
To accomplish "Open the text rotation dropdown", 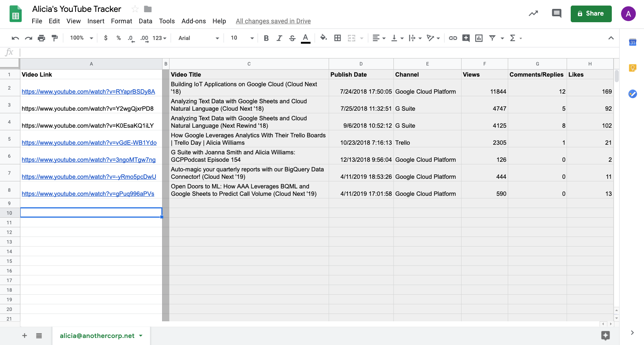I will pyautogui.click(x=433, y=38).
